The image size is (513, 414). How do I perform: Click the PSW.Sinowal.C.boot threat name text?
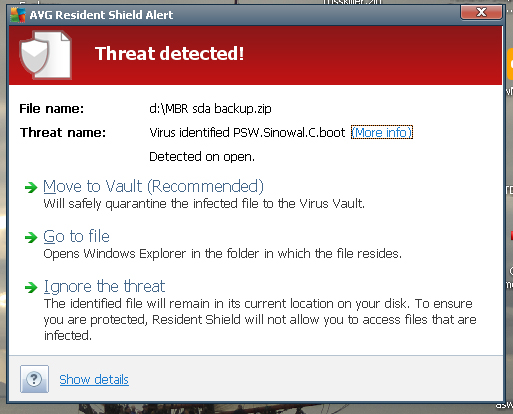289,133
